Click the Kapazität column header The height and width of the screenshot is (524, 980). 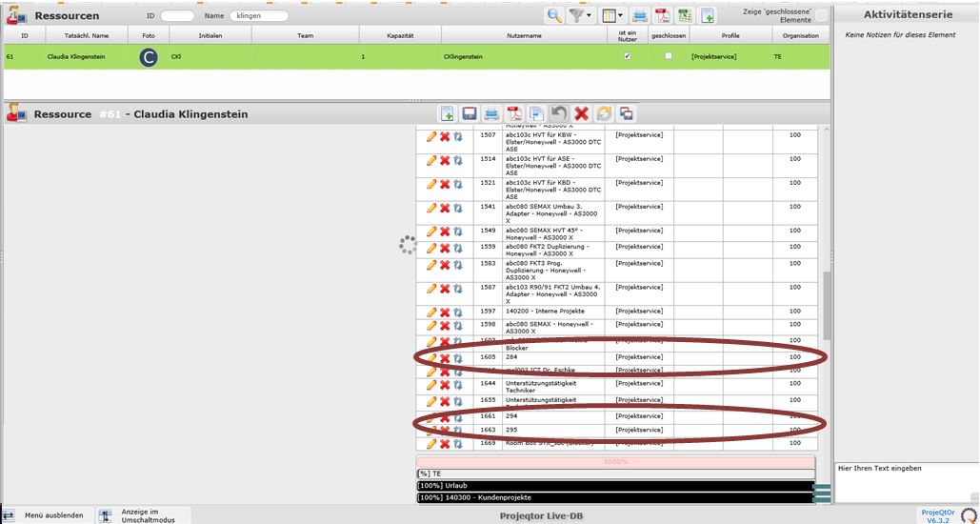tap(400, 35)
